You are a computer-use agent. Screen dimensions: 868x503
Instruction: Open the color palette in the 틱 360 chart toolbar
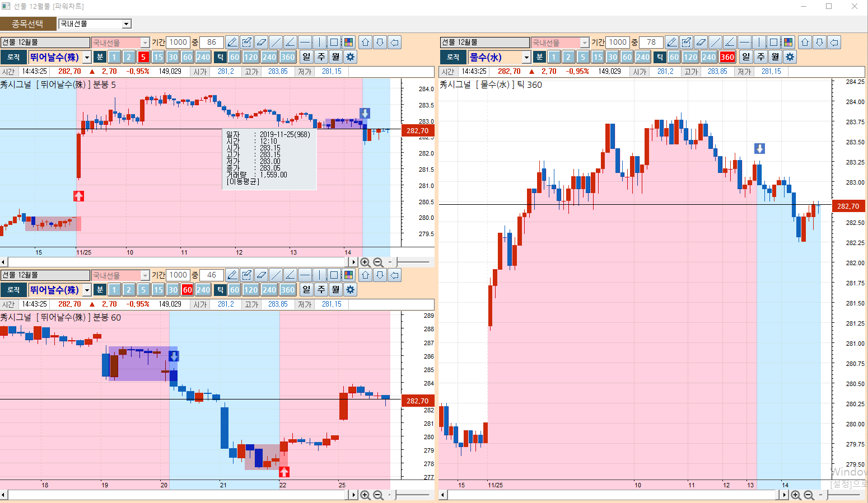click(x=788, y=43)
